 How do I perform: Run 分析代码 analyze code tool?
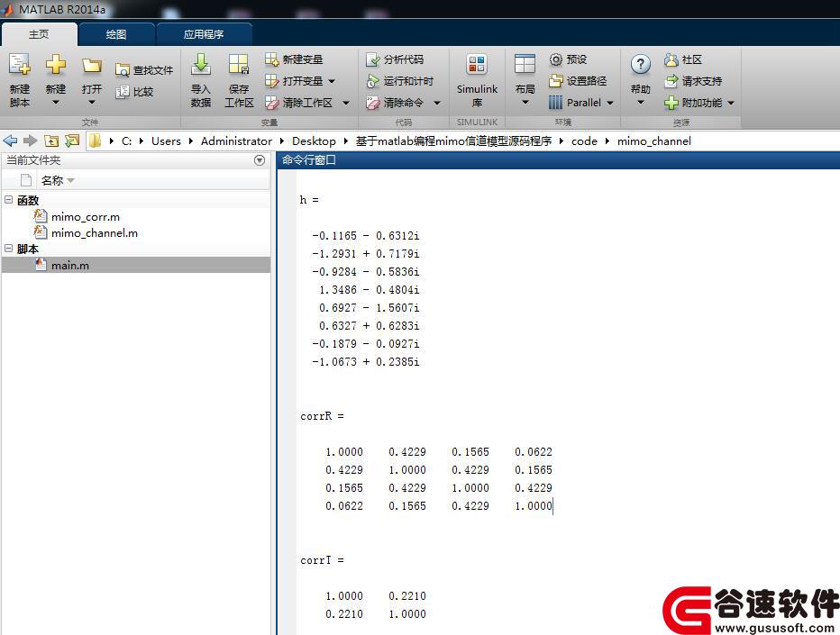395,59
